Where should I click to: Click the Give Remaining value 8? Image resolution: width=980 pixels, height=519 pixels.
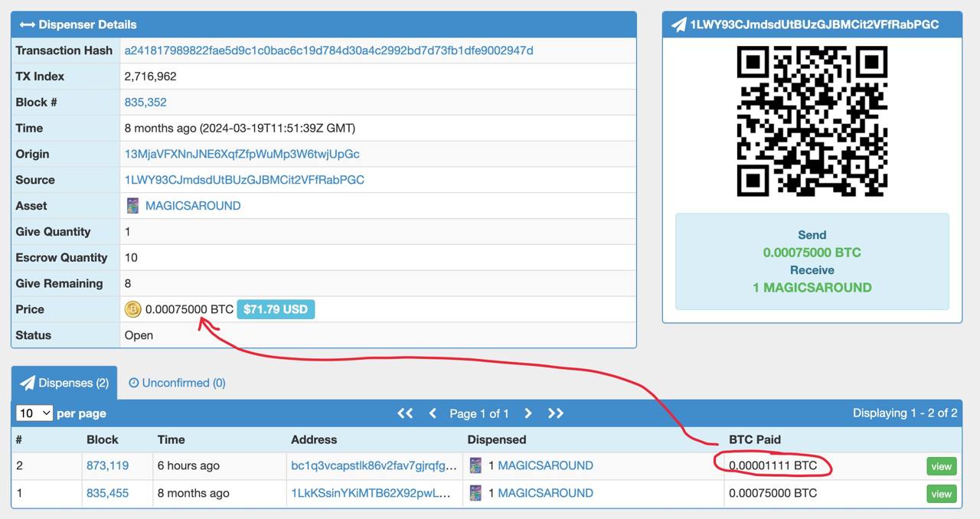[x=128, y=283]
